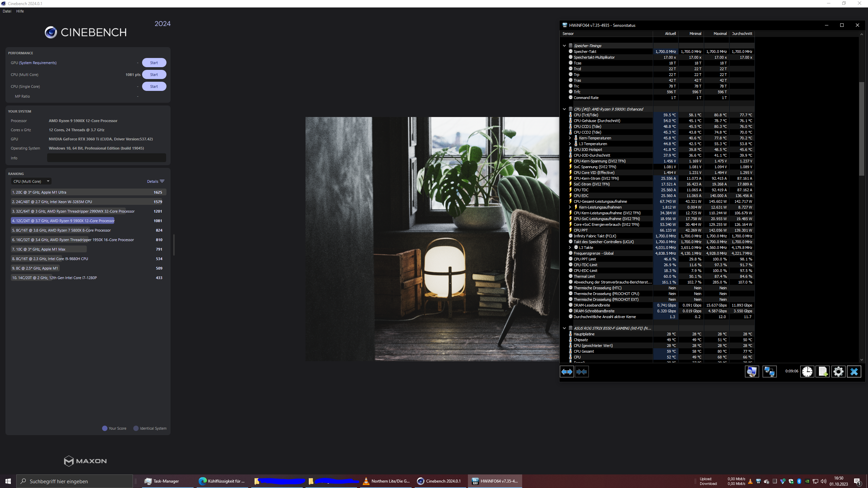
Task: Click the blue X close-sensors icon
Action: (x=854, y=372)
